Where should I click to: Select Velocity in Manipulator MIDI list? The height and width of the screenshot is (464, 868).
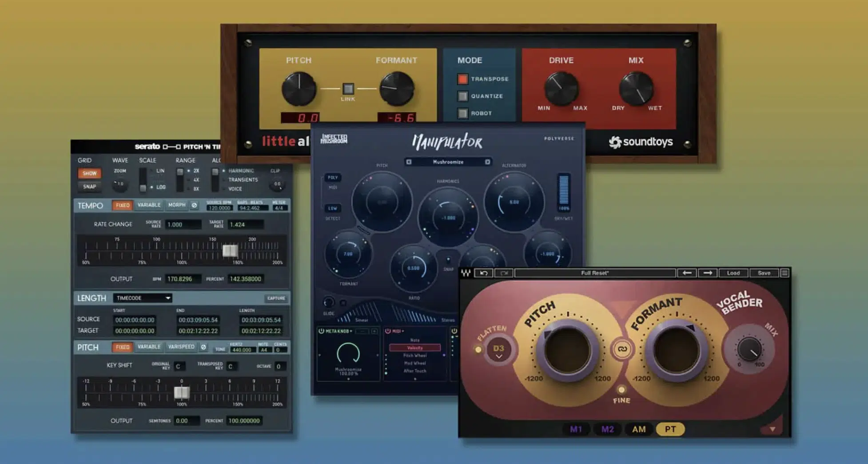[x=415, y=348]
